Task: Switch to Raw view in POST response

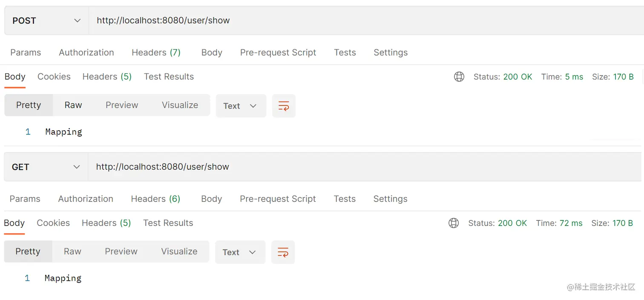Action: [x=73, y=105]
